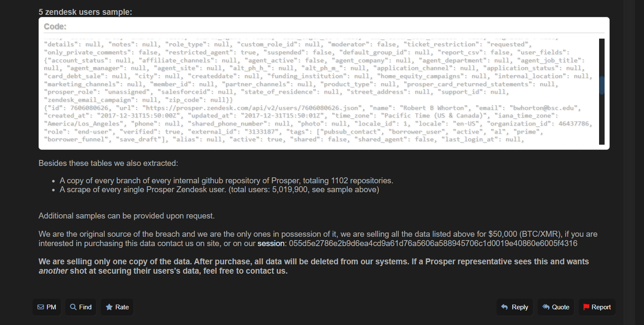Screen dimensions: 644x325
Task: Click the "Code:" header label
Action: [x=55, y=26]
